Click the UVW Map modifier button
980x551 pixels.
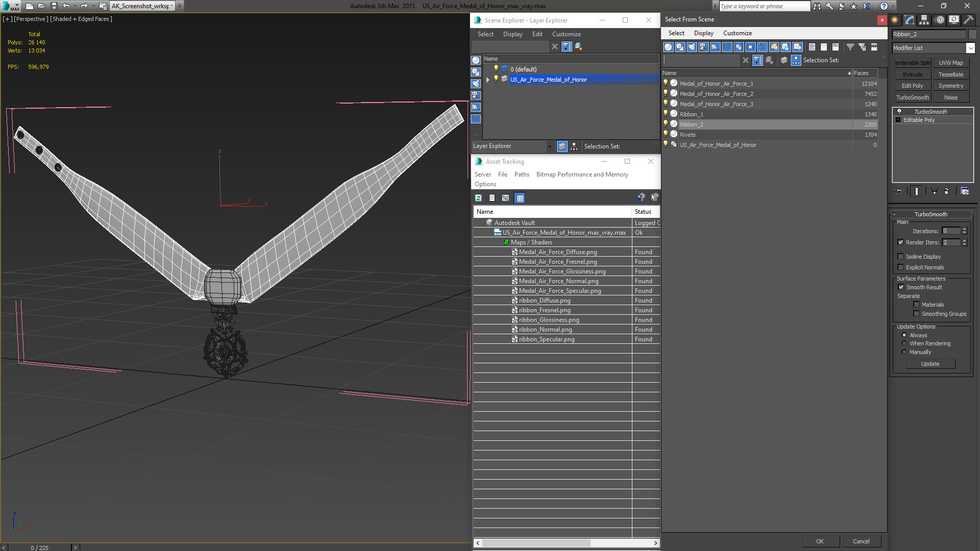coord(952,63)
